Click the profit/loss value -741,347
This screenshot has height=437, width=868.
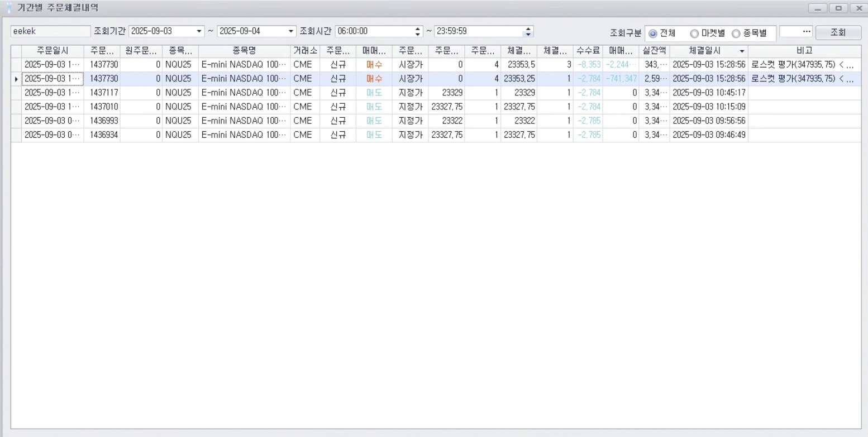(621, 79)
